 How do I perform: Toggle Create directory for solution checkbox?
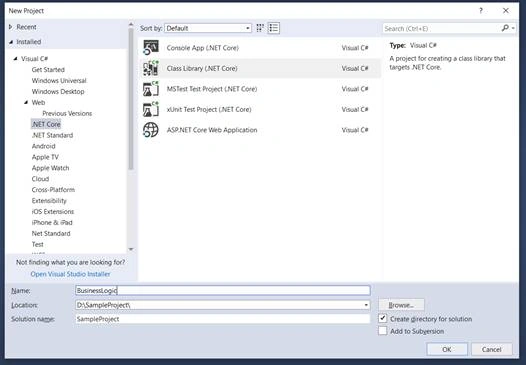click(382, 318)
